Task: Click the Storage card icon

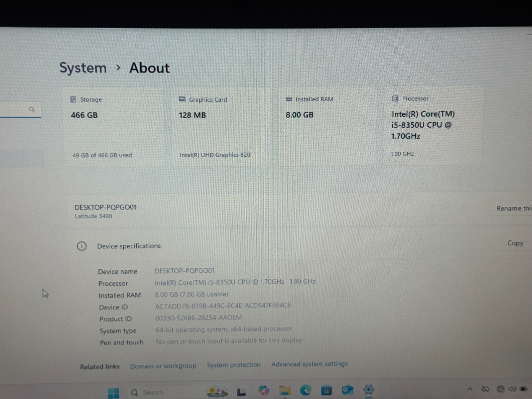Action: pyautogui.click(x=73, y=99)
